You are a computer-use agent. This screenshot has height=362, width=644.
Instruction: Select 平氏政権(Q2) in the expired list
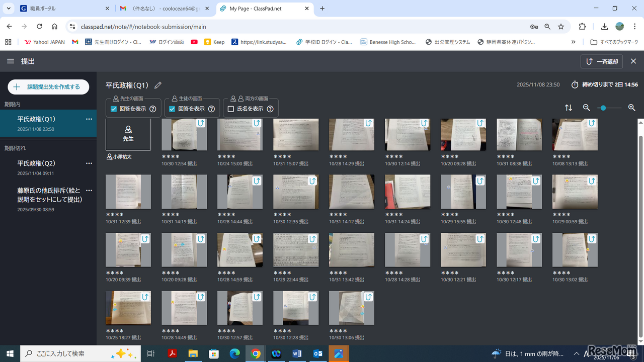(x=36, y=163)
